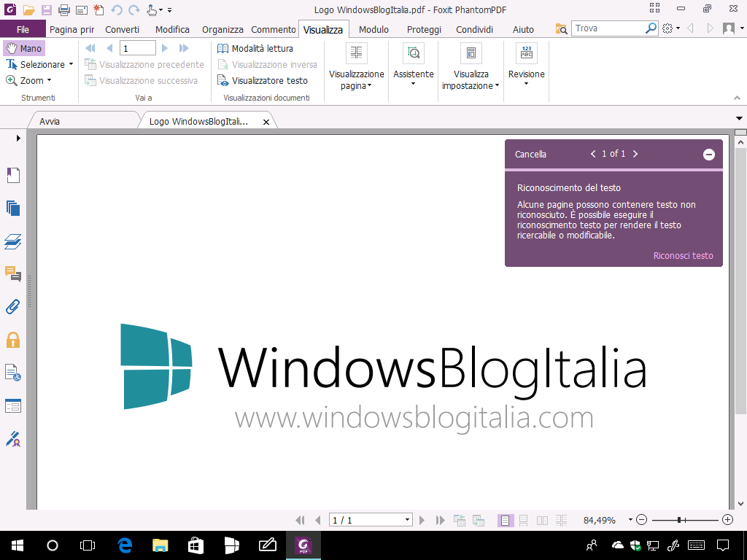Click the Undo arrow icon
The image size is (747, 560).
117,9
